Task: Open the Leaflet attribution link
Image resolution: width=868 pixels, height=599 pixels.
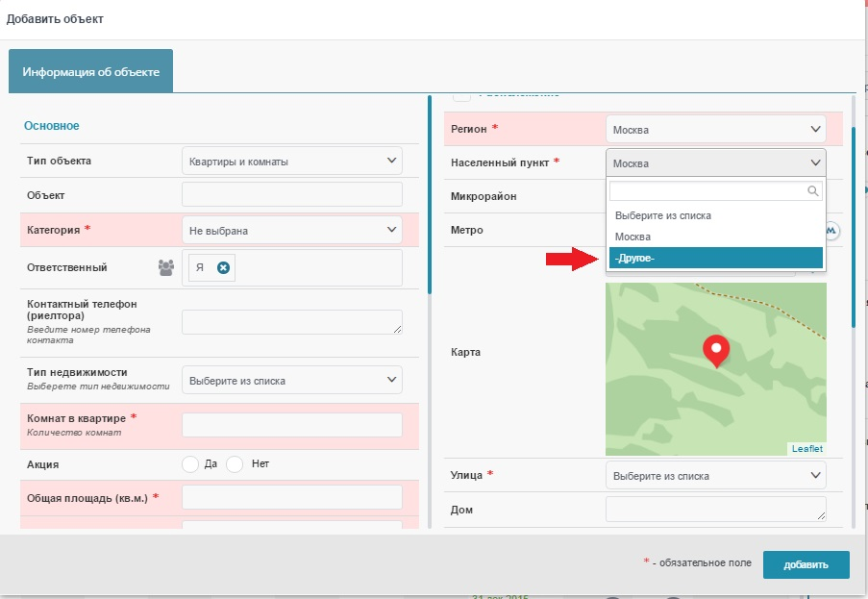Action: [x=806, y=449]
